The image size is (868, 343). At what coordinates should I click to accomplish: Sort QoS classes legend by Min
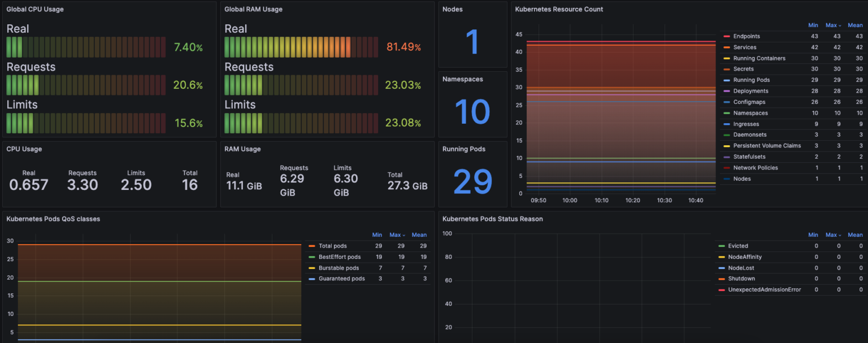377,235
